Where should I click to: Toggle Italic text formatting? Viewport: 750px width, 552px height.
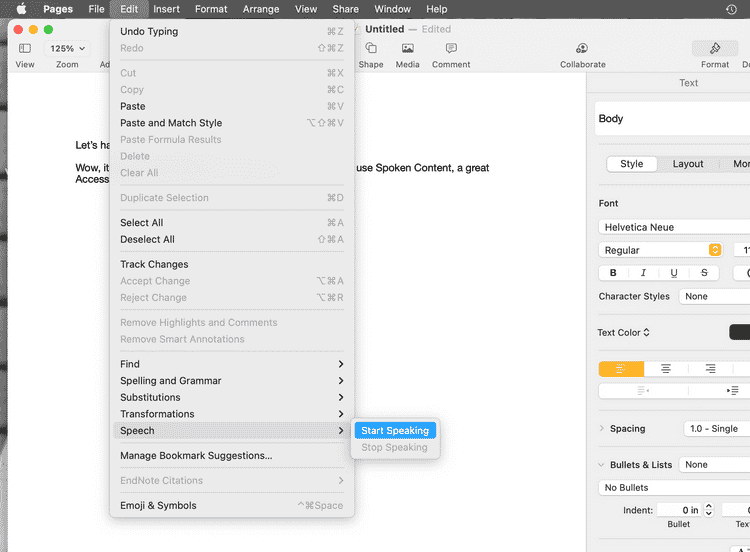click(x=643, y=273)
